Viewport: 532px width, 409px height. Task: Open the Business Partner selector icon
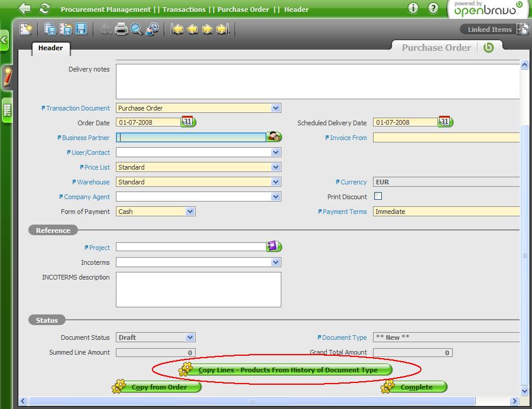274,137
